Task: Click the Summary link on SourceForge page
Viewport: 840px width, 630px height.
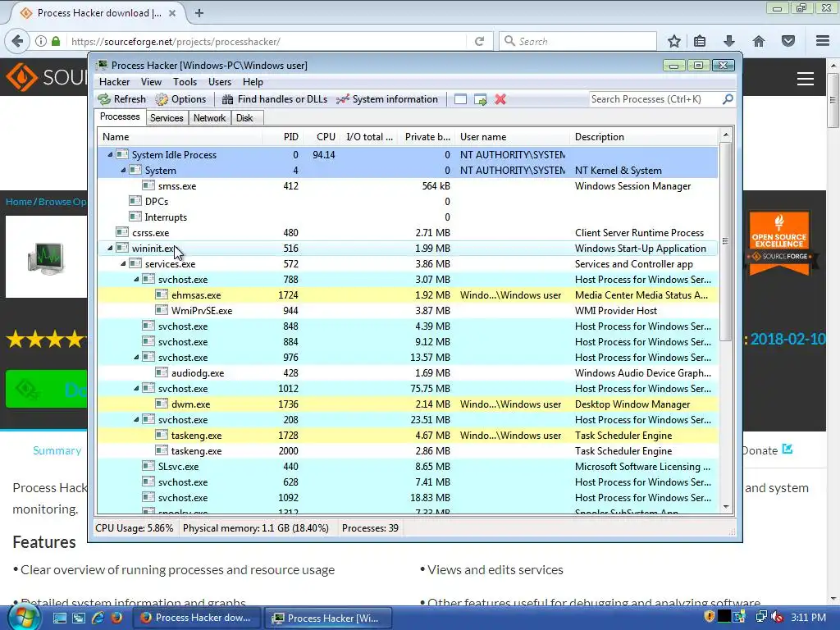Action: point(57,450)
